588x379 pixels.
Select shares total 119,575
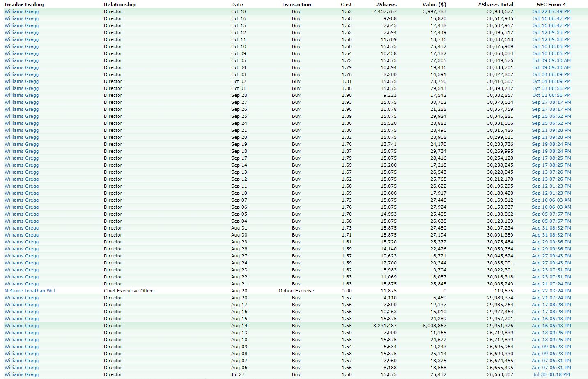[x=504, y=291]
